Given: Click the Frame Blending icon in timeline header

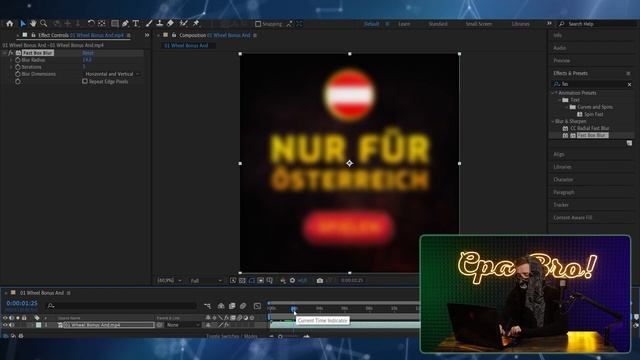Looking at the screenshot, I should (232, 306).
